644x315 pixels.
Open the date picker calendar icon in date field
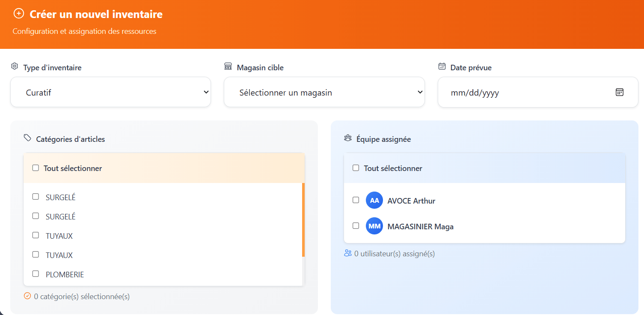coord(619,92)
